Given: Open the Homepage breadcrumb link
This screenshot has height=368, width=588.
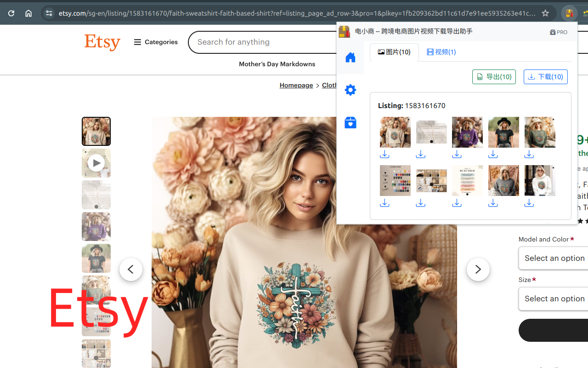Looking at the screenshot, I should 296,85.
